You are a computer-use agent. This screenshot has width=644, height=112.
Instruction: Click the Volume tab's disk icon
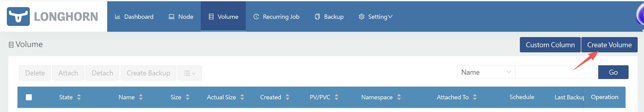[211, 17]
